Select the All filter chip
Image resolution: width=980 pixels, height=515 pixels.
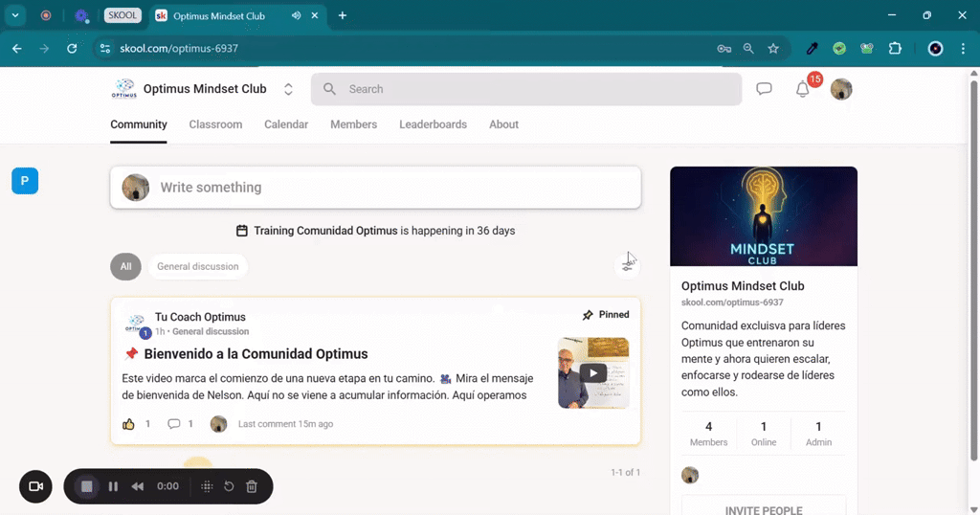click(x=125, y=266)
